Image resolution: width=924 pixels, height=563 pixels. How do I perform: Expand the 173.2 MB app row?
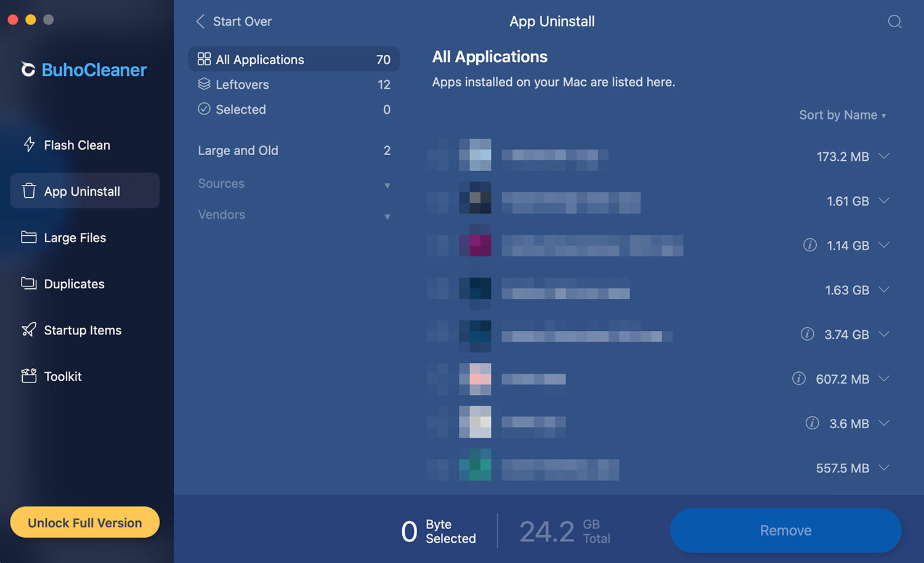884,156
